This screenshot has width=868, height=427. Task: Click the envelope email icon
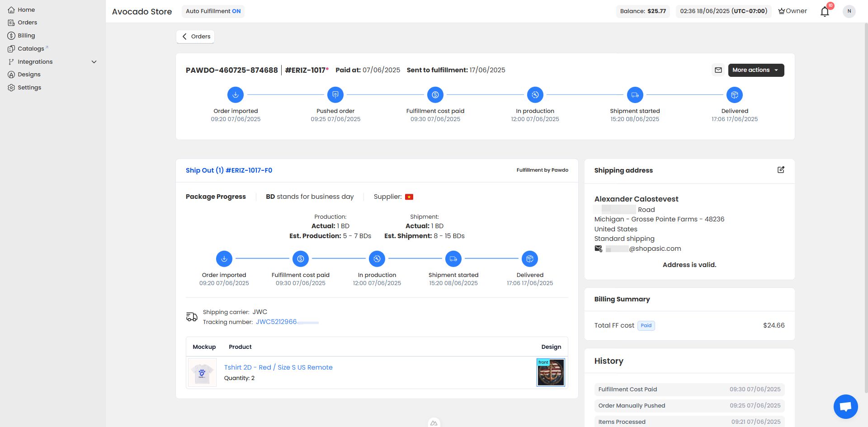point(718,70)
